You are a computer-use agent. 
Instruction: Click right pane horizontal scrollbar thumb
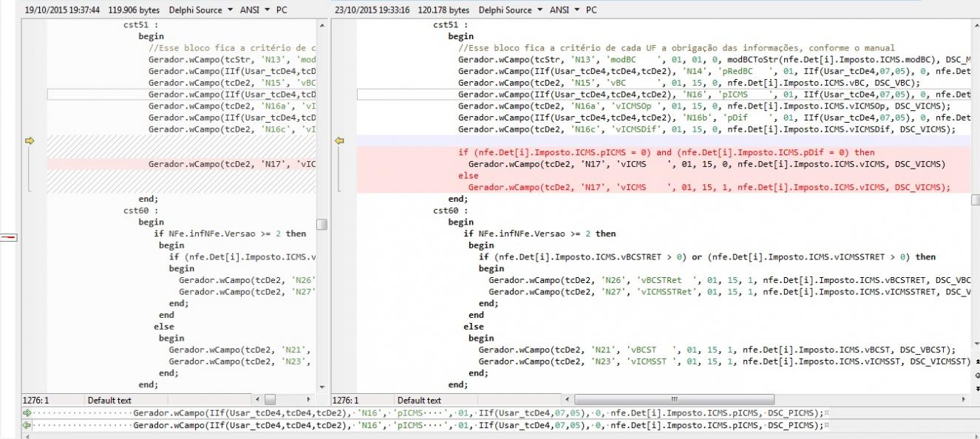(x=674, y=400)
